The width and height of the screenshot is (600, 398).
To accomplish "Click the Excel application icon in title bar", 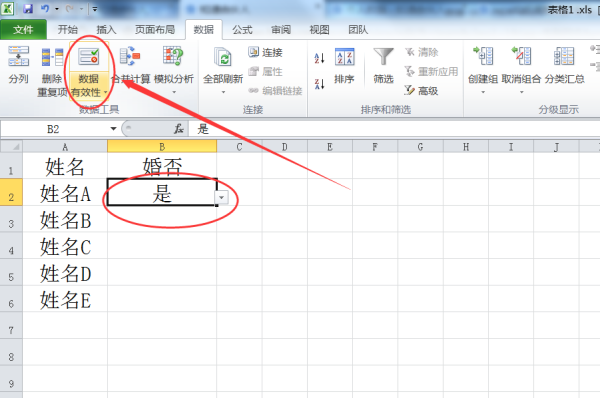I will pos(8,8).
